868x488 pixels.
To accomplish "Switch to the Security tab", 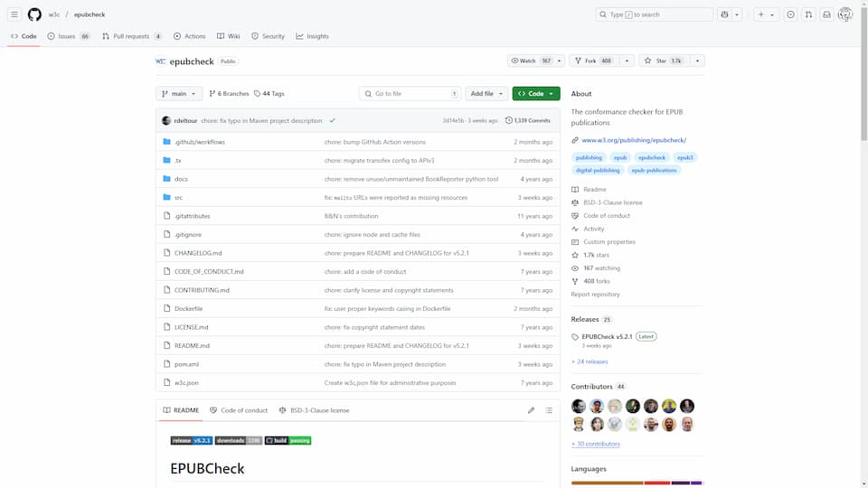I will pos(268,36).
